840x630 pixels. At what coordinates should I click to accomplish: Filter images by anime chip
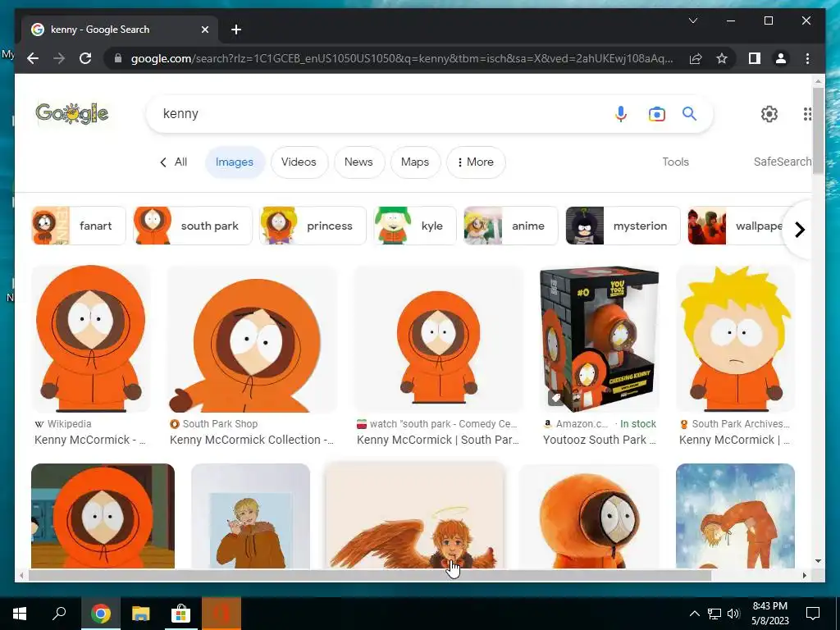tap(510, 226)
